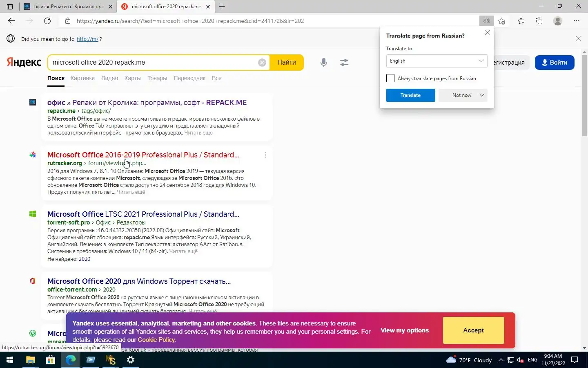Follow the http://m/ suggestion link
The height and width of the screenshot is (368, 588).
pyautogui.click(x=87, y=39)
